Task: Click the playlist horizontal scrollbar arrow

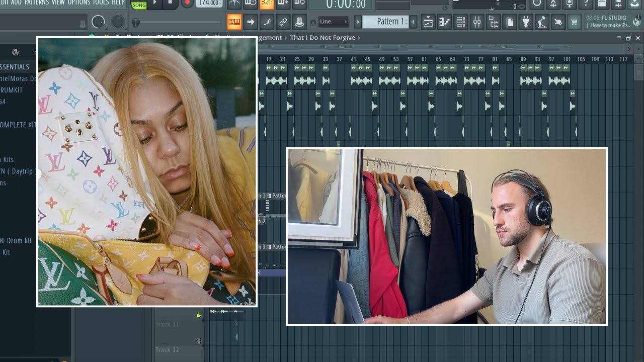Action: pyautogui.click(x=628, y=49)
